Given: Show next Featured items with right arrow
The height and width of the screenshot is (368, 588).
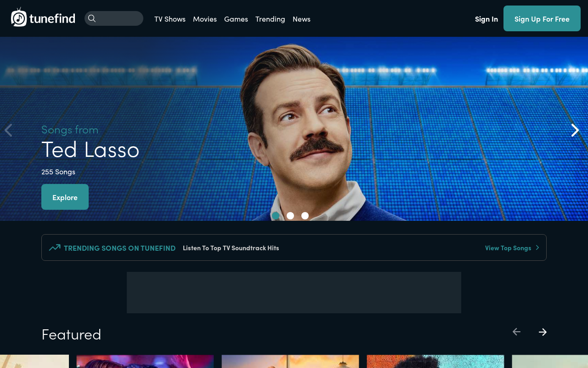Looking at the screenshot, I should (543, 332).
